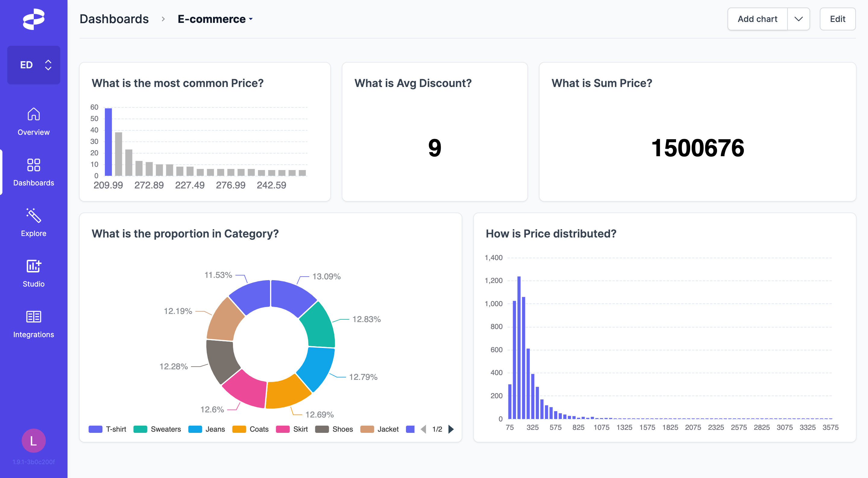Expand the ED workspace switcher

tap(34, 65)
